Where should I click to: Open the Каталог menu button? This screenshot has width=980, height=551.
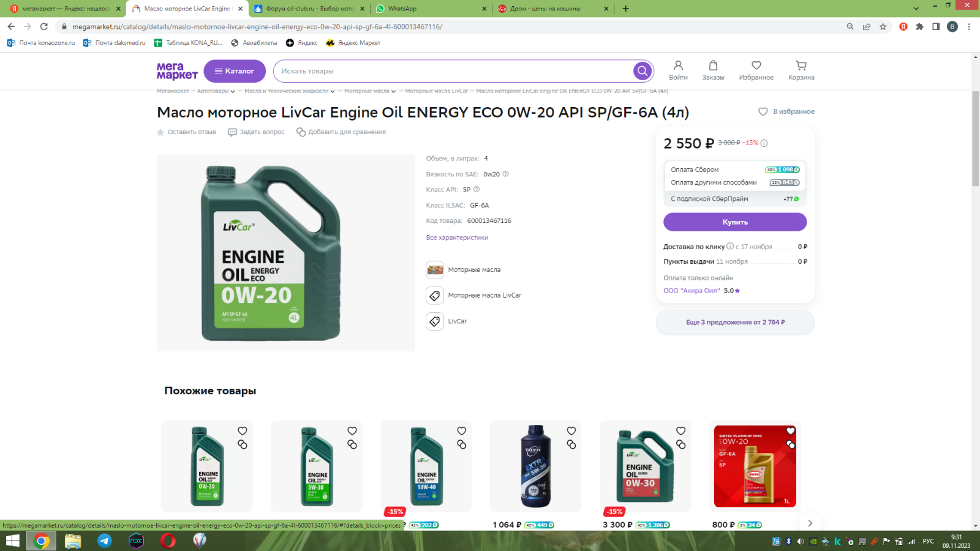(235, 71)
